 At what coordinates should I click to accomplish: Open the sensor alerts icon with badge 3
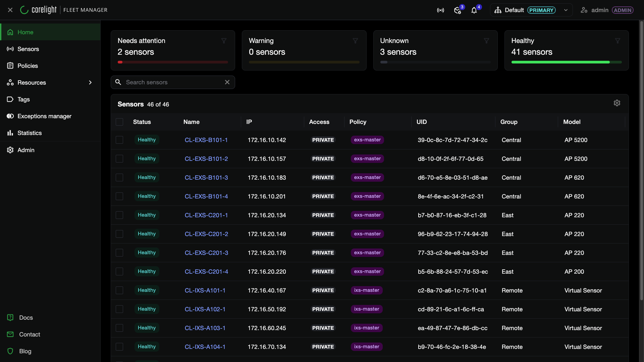pyautogui.click(x=457, y=10)
